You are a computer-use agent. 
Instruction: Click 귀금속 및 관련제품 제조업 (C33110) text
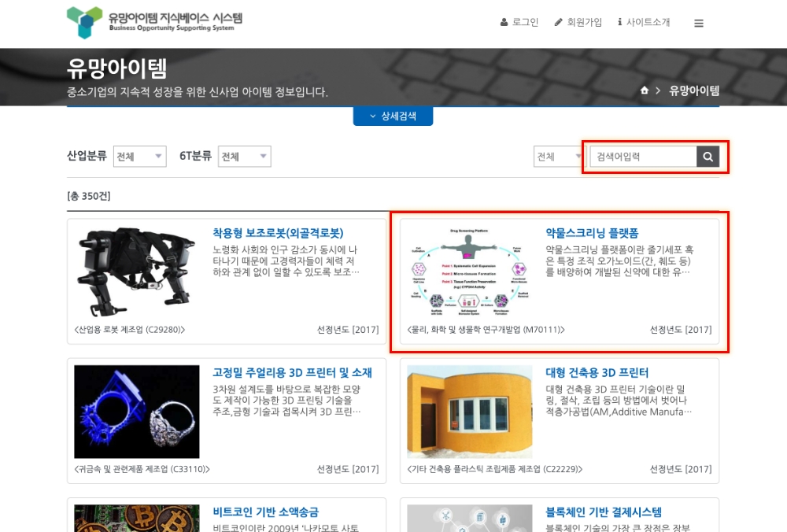point(142,469)
